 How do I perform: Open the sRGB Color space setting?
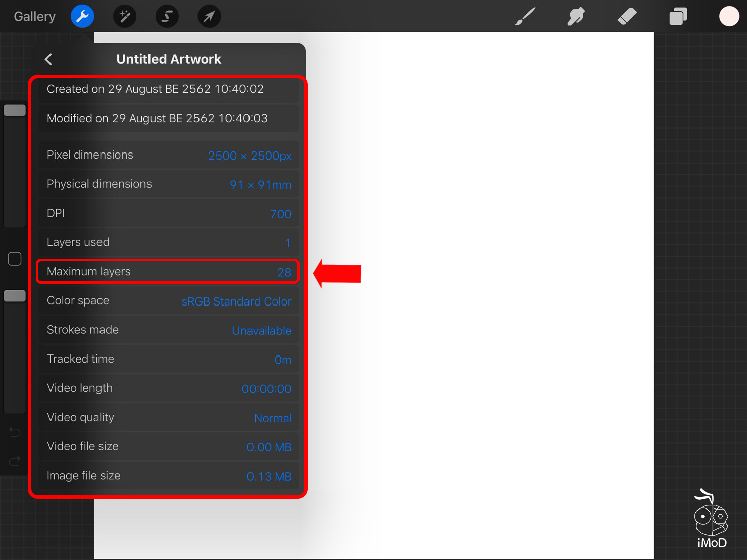[x=169, y=300]
